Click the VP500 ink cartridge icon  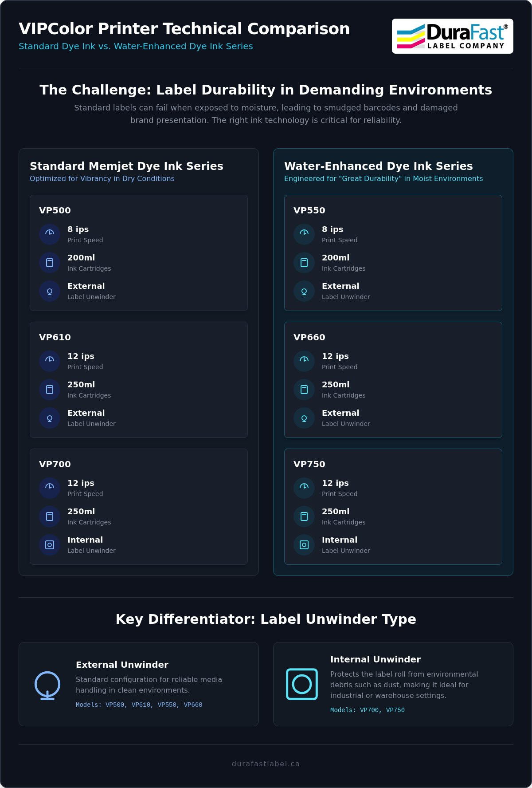tap(50, 263)
